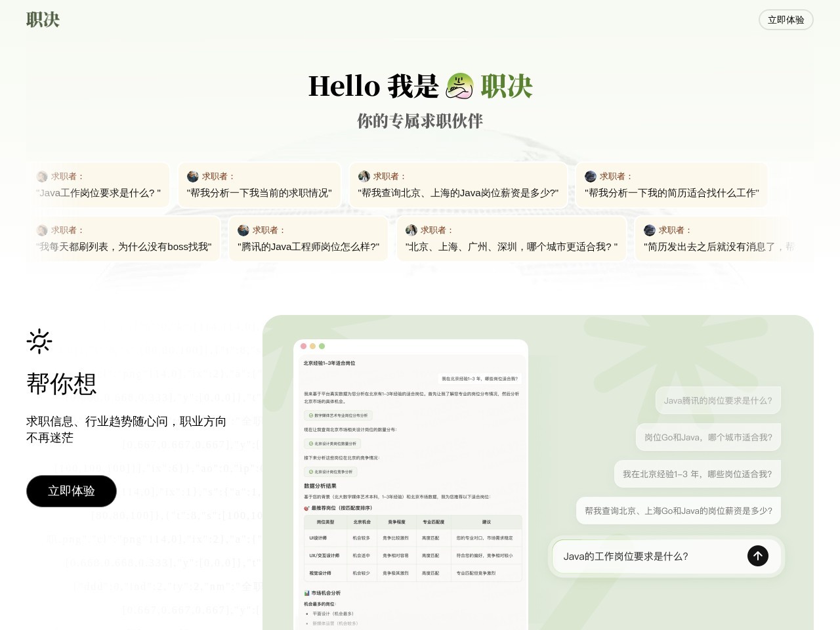840x630 pixels.
Task: Click the green mascot icon in the headline
Action: pyautogui.click(x=459, y=86)
